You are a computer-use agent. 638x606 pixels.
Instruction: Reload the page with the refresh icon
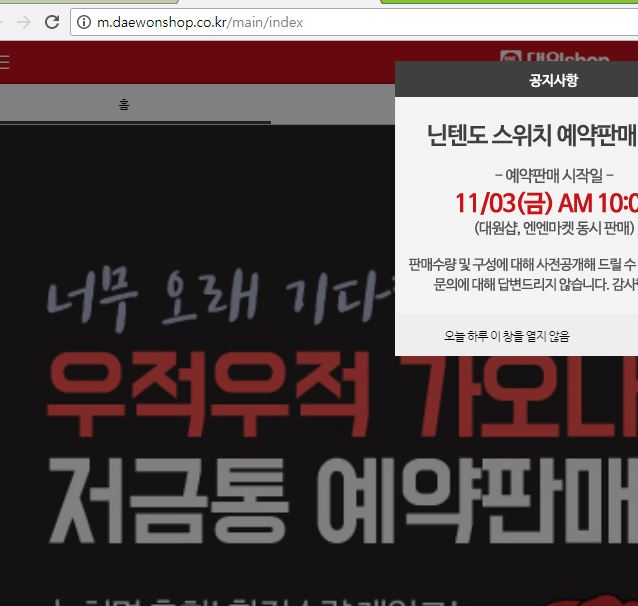[52, 22]
